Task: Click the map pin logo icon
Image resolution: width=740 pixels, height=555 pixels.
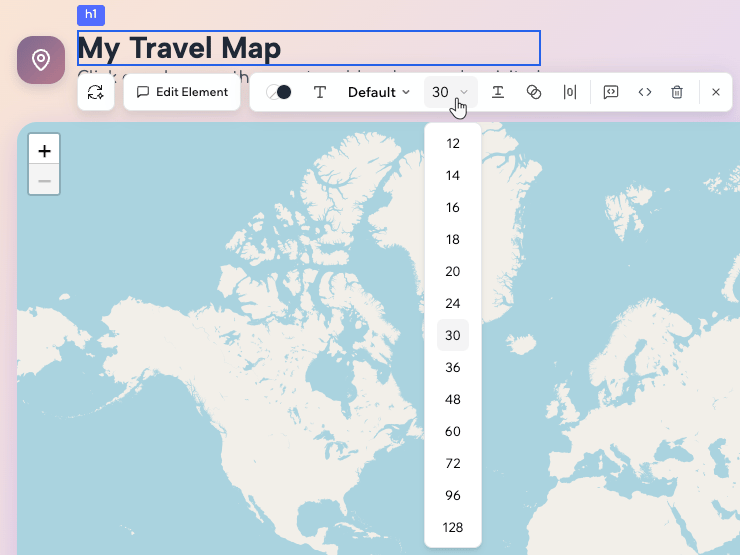Action: [x=41, y=60]
